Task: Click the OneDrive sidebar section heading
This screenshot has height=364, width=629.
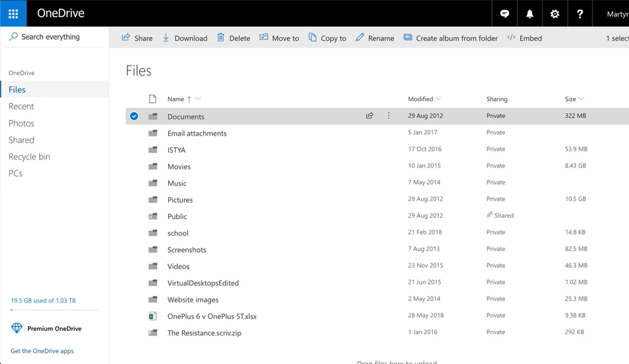Action: coord(22,73)
